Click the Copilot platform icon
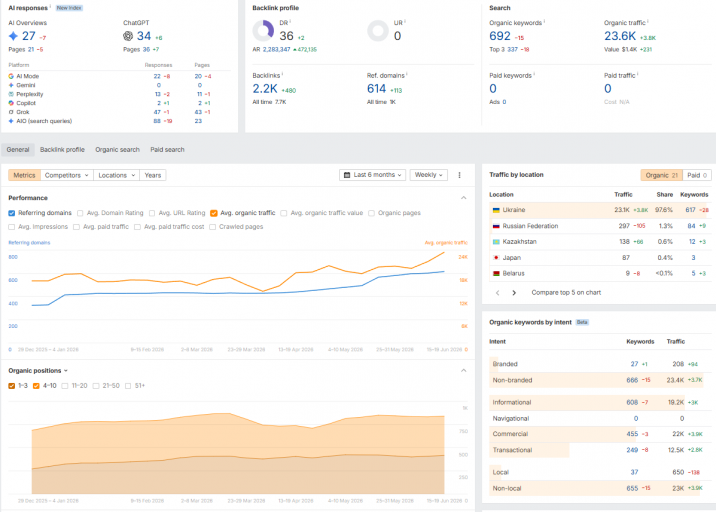 tap(11, 103)
